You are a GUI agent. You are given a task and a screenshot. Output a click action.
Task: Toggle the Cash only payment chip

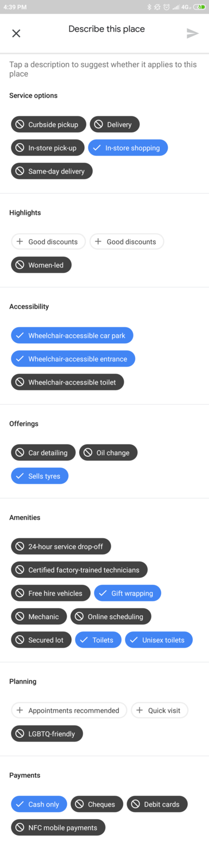(x=39, y=804)
